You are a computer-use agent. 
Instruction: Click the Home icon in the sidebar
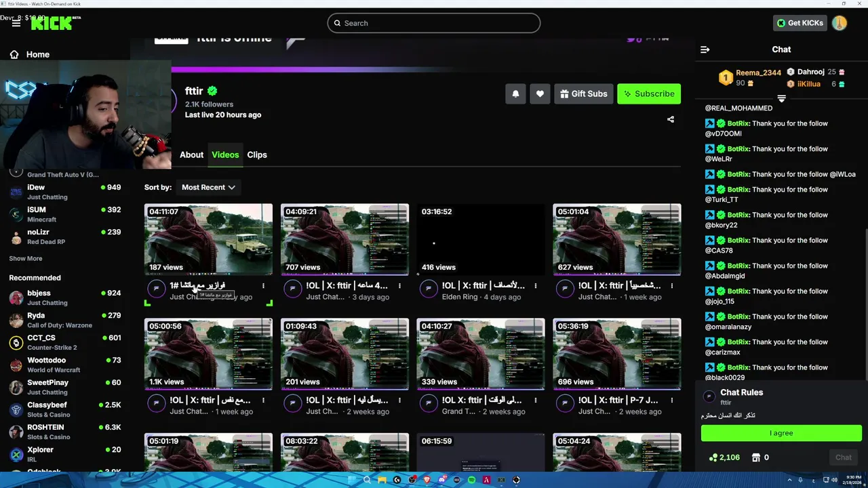click(x=14, y=54)
